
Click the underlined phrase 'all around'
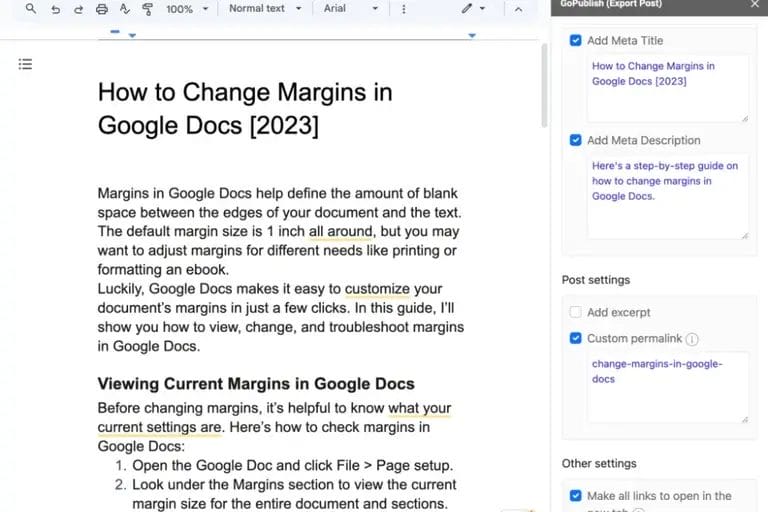pyautogui.click(x=340, y=231)
